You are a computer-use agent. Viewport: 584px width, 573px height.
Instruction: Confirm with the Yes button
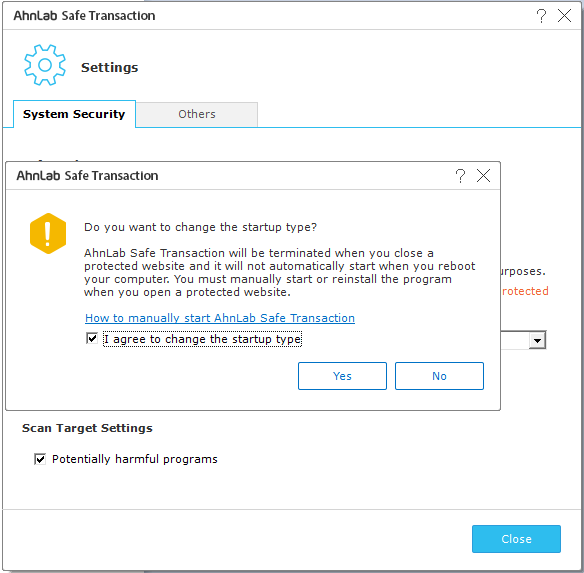pyautogui.click(x=342, y=376)
